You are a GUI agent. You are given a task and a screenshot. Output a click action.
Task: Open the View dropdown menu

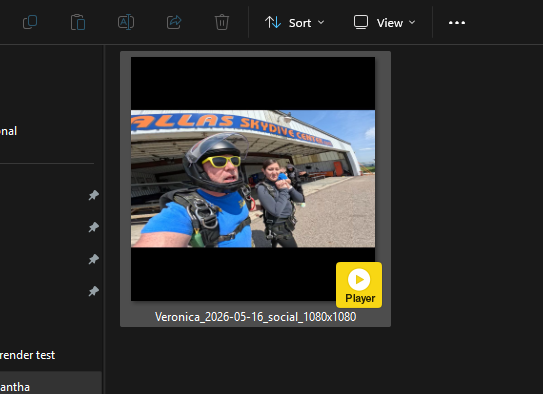click(384, 23)
